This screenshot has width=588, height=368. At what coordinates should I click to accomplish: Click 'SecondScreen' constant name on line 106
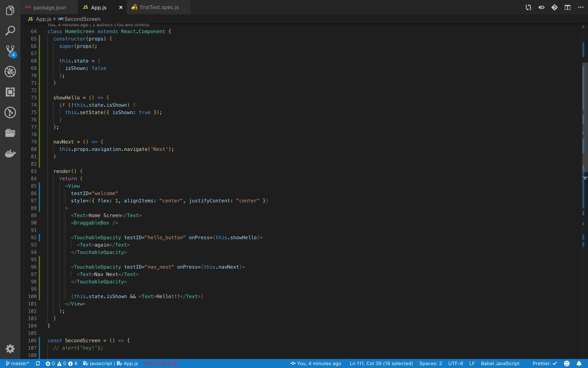click(83, 340)
